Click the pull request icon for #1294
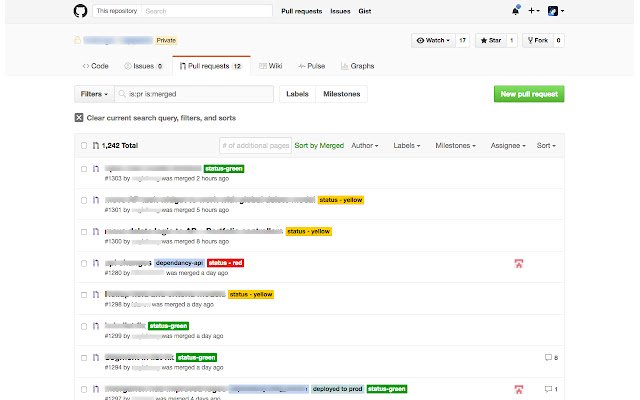 [x=96, y=358]
